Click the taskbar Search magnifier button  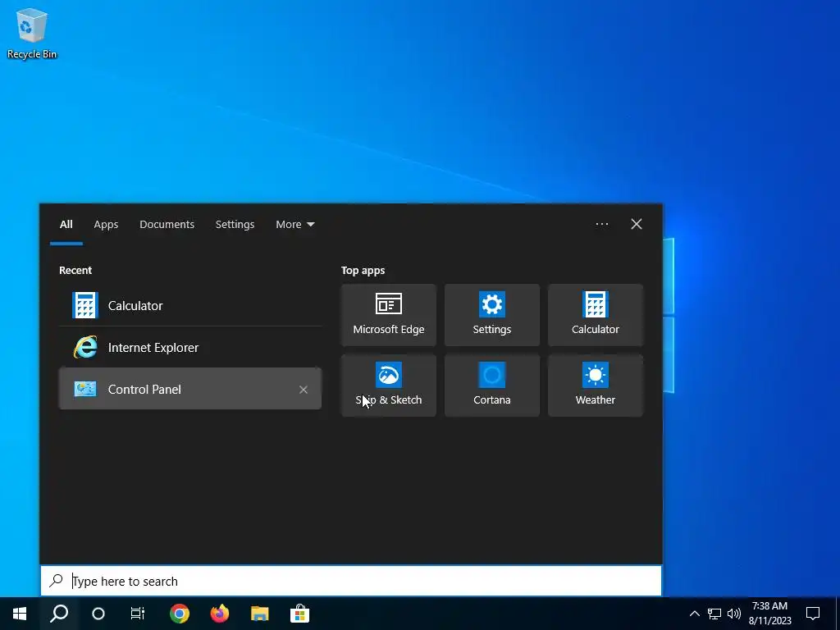coord(59,614)
